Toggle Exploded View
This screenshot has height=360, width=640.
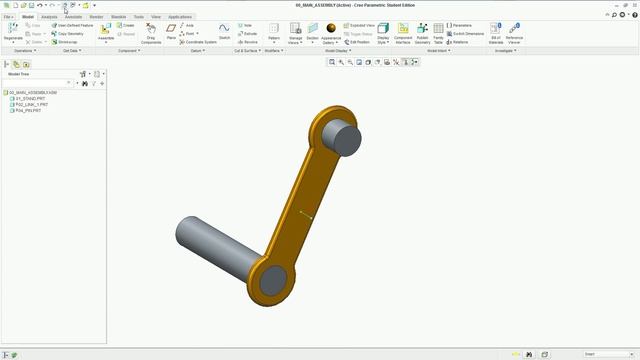pos(359,25)
